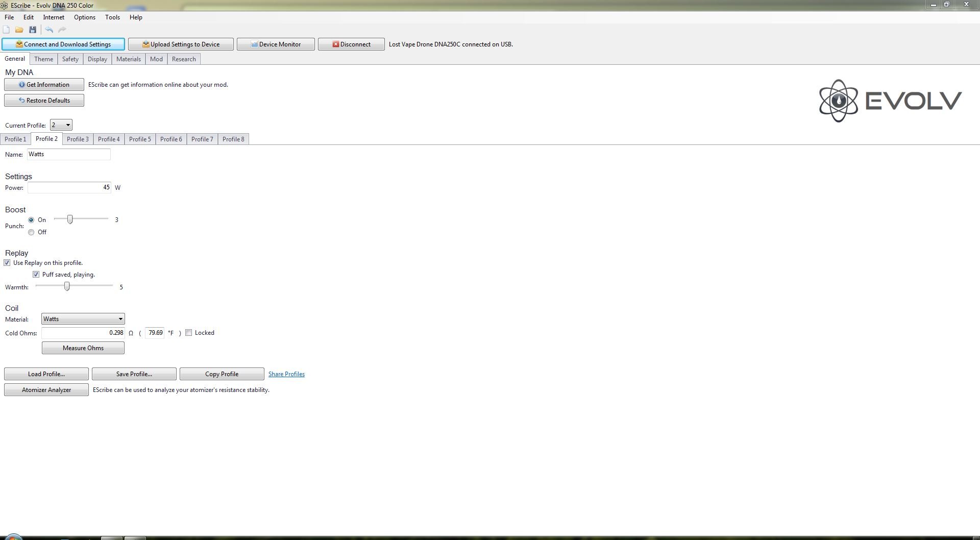Switch to the Safety tab
The image size is (980, 540).
click(70, 59)
